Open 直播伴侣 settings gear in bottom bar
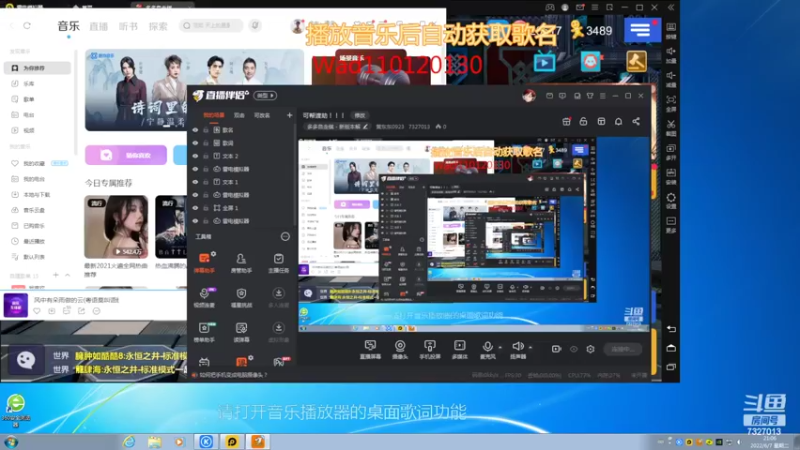The image size is (800, 450). point(590,349)
